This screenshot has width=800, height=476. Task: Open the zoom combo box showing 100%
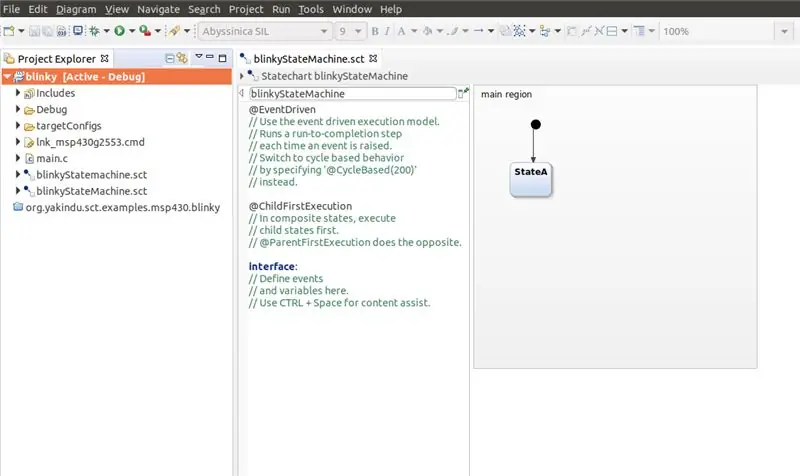[x=726, y=31]
